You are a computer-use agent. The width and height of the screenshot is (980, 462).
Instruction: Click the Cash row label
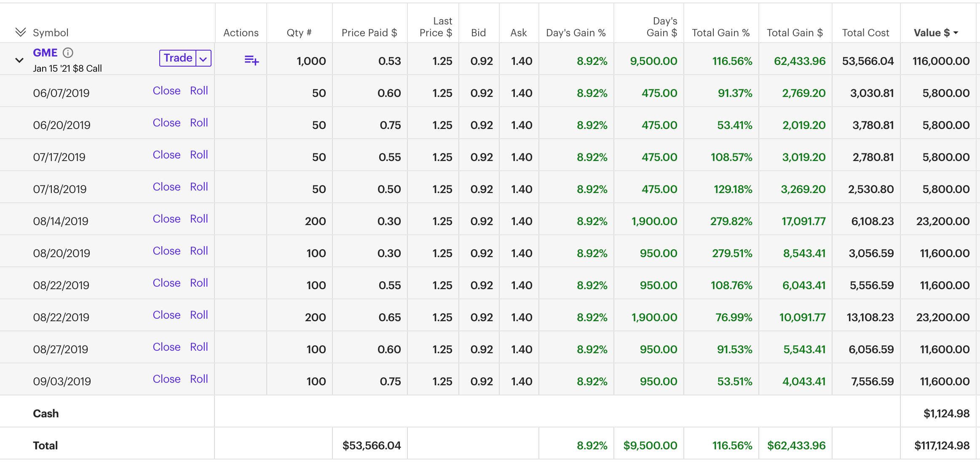(x=46, y=414)
